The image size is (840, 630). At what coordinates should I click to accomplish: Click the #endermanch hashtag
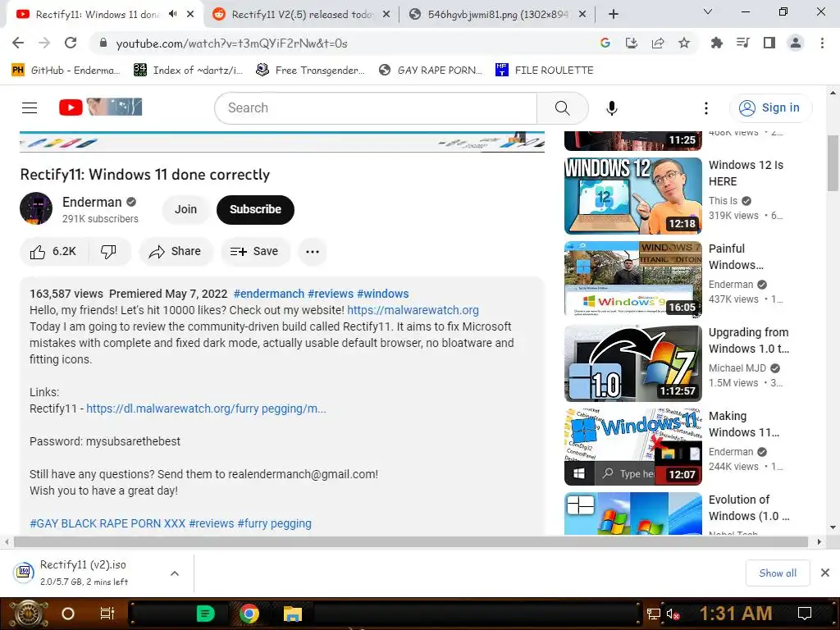click(269, 294)
